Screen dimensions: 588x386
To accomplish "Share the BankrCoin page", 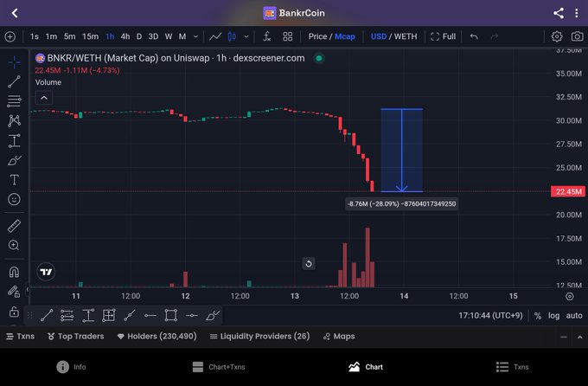I will (x=559, y=13).
